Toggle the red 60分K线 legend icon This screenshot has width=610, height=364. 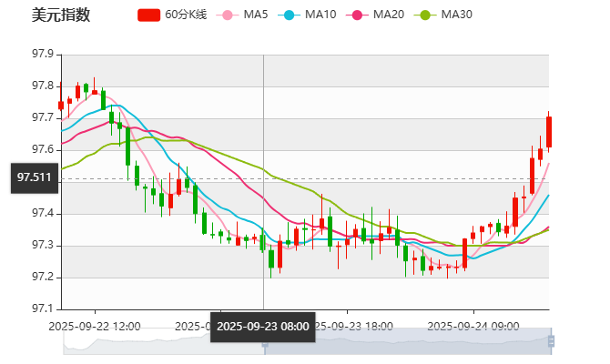(149, 15)
